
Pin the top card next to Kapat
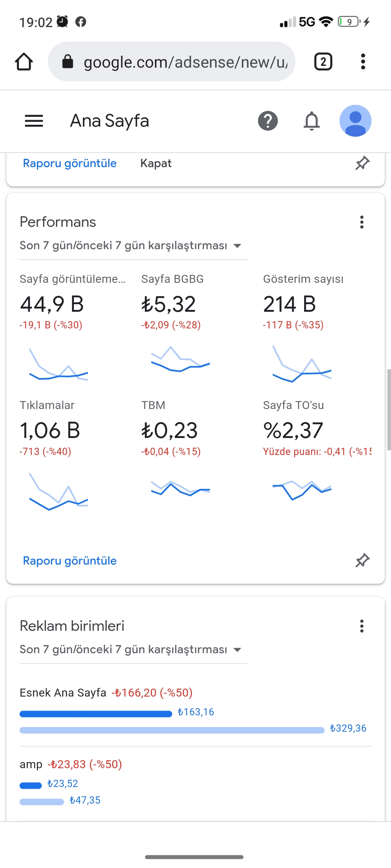tap(362, 163)
